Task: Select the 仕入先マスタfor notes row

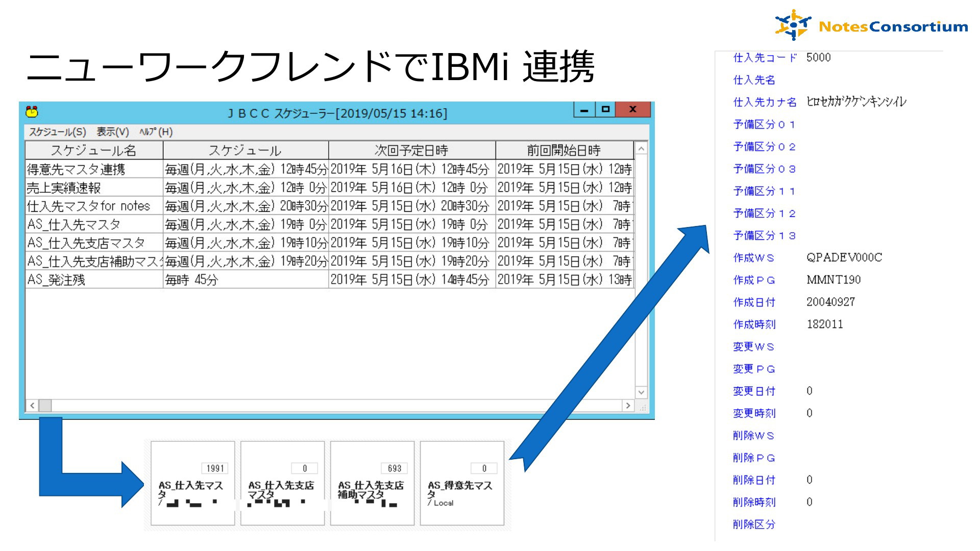Action: click(x=329, y=206)
